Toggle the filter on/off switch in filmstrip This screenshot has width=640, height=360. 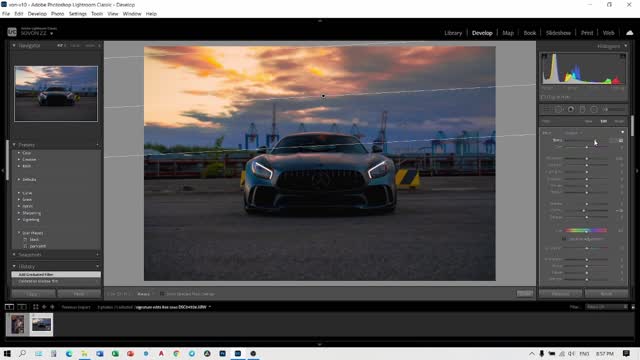[633, 307]
